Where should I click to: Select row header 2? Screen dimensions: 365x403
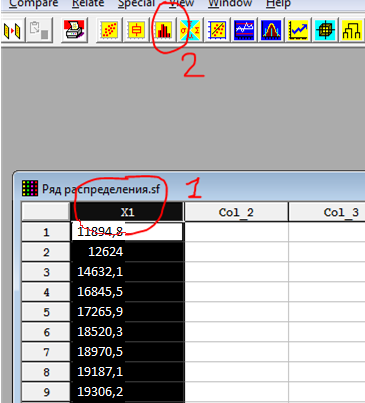click(46, 252)
